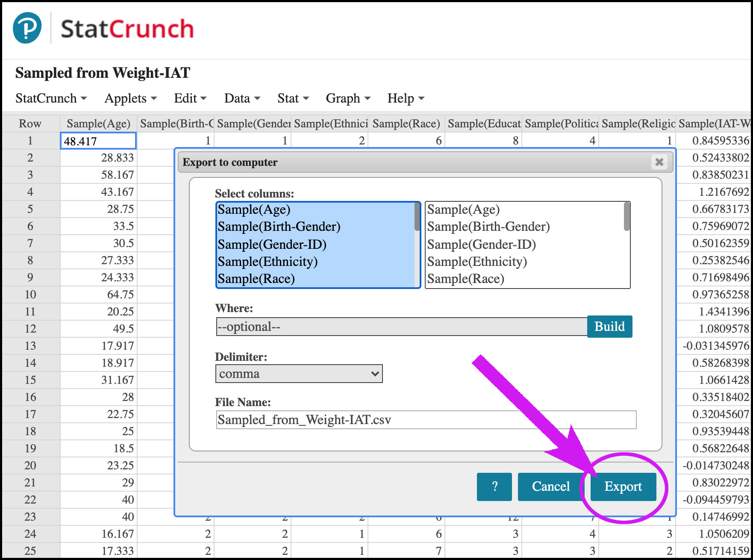Click the Sample(Ethnici column header
The height and width of the screenshot is (560, 753).
point(329,124)
